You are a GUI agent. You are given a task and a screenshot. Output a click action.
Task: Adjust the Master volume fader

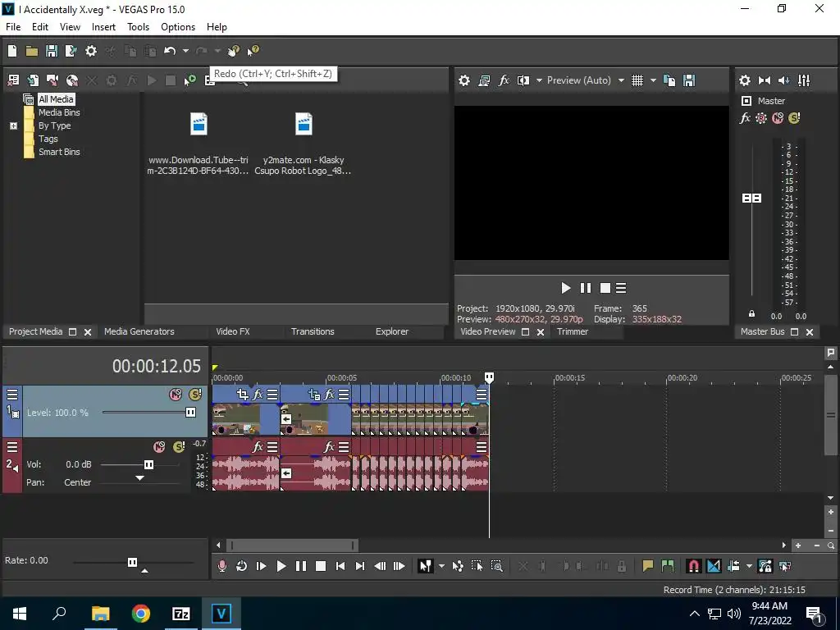(751, 199)
